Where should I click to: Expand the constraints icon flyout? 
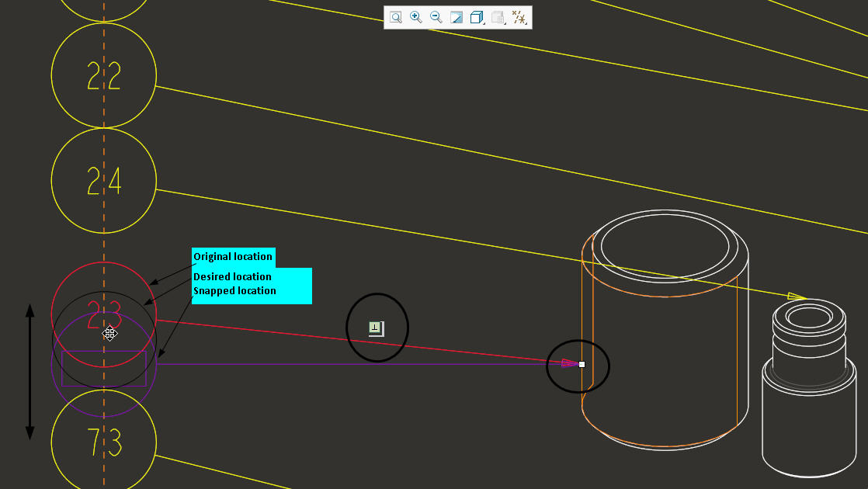[527, 23]
